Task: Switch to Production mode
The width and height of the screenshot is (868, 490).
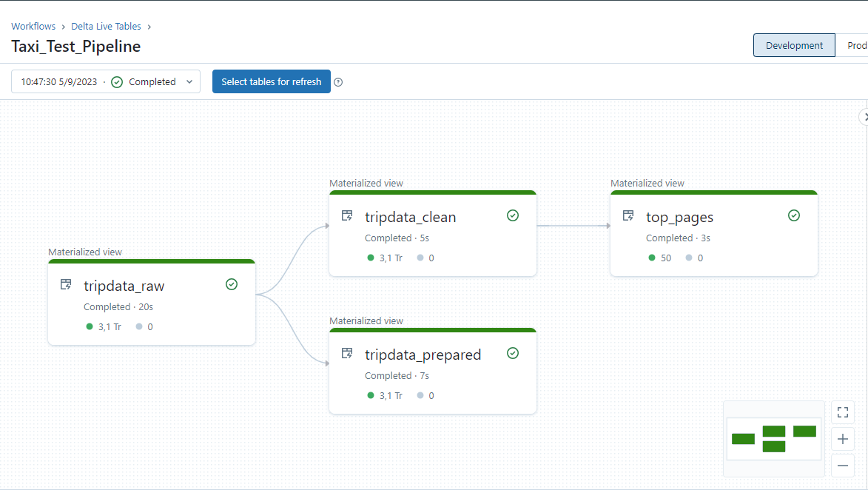Action: 856,45
